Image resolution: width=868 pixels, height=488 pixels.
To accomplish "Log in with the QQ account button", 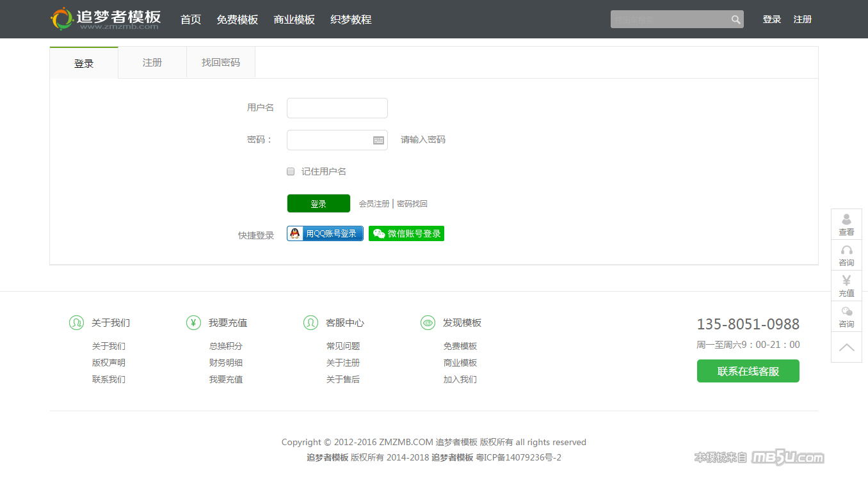I will click(x=325, y=233).
